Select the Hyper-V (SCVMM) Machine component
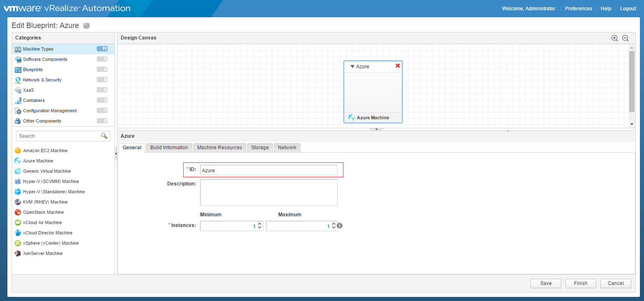The image size is (644, 301). pyautogui.click(x=51, y=181)
